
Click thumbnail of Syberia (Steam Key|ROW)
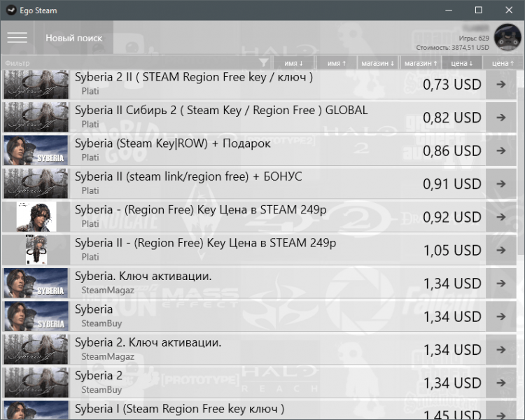click(36, 150)
